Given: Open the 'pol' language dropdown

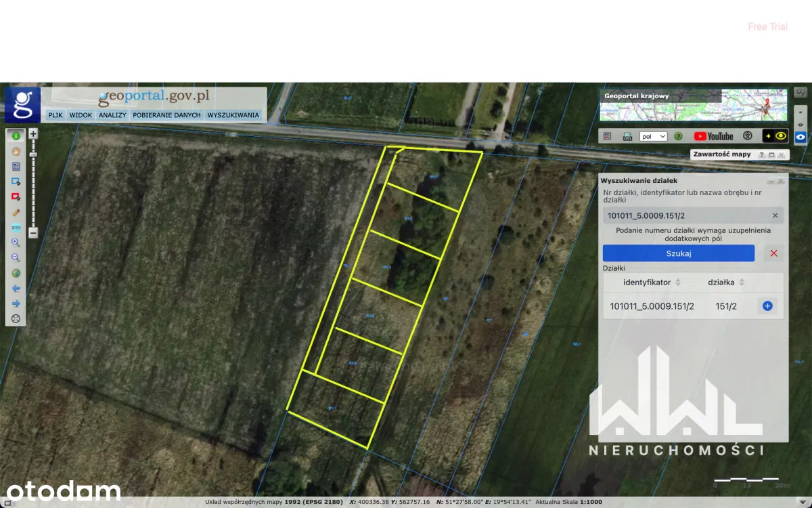Looking at the screenshot, I should click(654, 136).
